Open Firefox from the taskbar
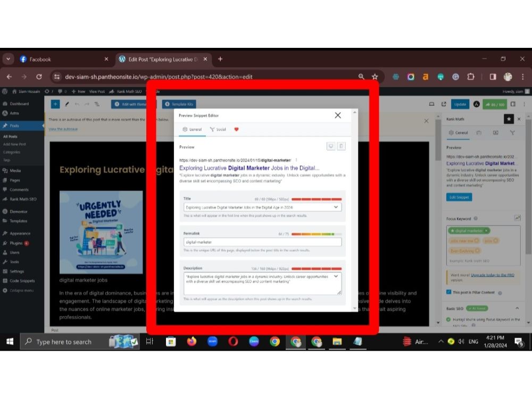Image resolution: width=532 pixels, height=399 pixels. click(192, 342)
